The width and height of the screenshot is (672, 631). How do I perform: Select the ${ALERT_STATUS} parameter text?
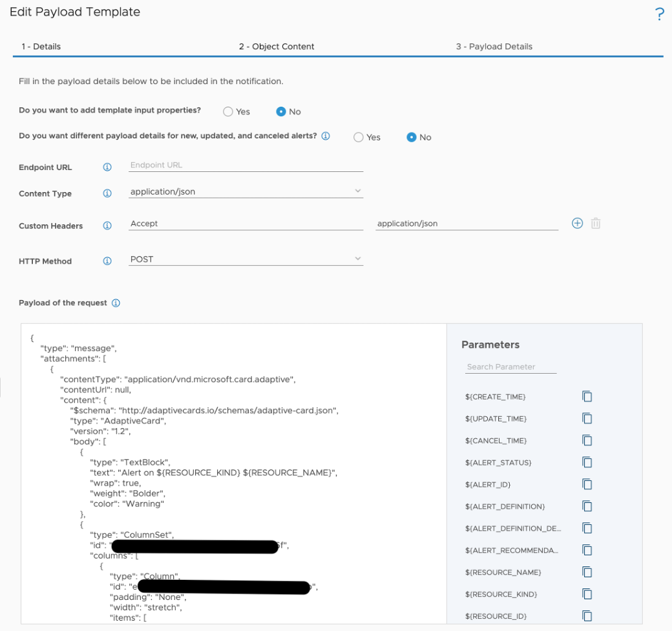pos(498,462)
